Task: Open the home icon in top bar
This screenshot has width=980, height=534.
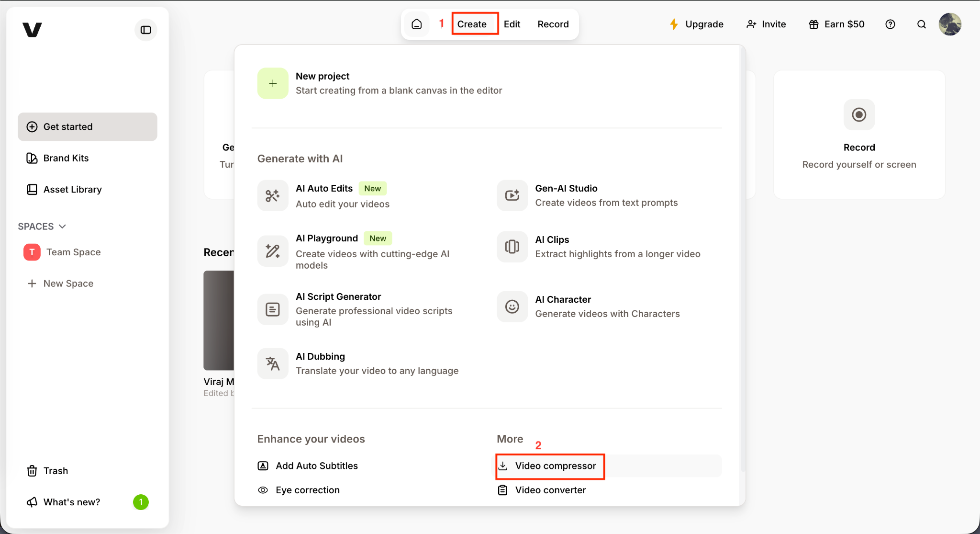Action: [x=417, y=24]
